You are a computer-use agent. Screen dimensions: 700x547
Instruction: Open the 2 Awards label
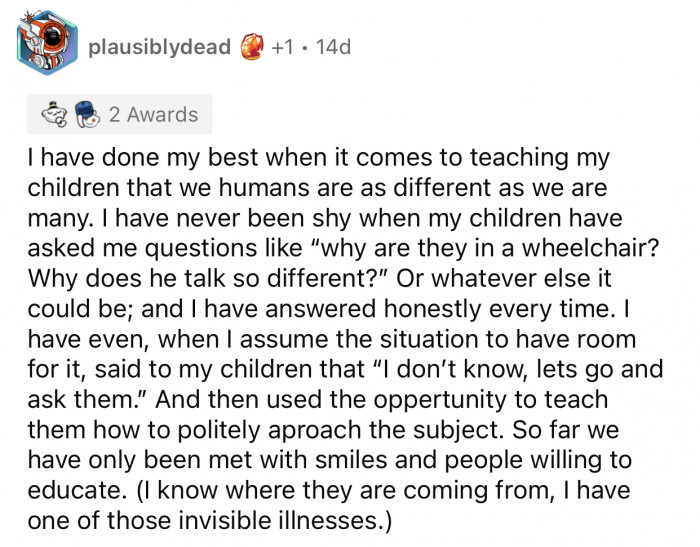pos(154,115)
